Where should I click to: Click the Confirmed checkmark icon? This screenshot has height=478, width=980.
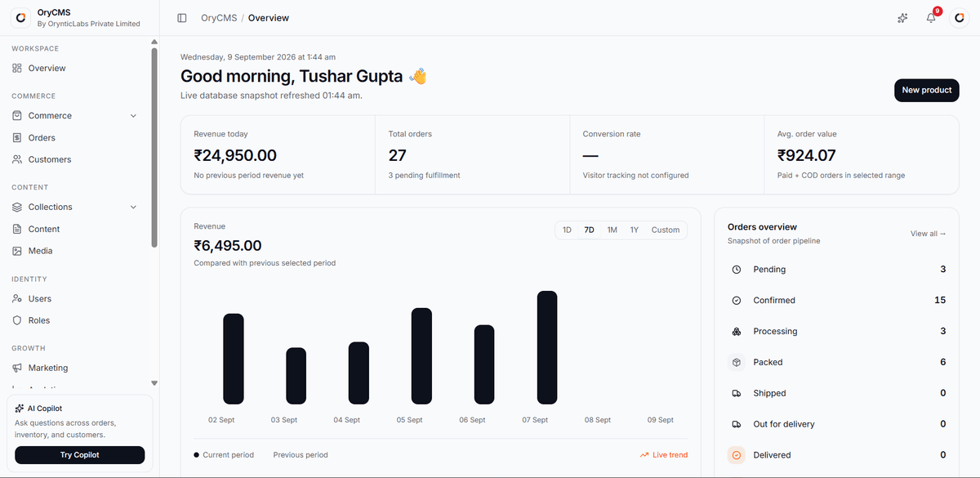(x=737, y=301)
